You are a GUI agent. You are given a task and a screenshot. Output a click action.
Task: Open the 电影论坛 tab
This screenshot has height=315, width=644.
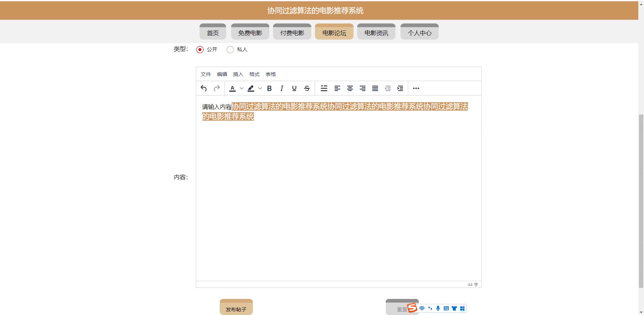coord(334,32)
